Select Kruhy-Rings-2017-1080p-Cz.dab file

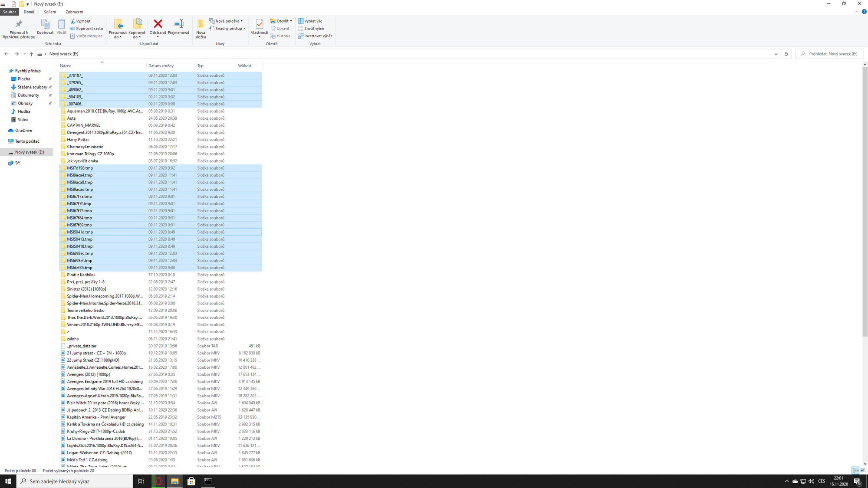click(x=161, y=432)
